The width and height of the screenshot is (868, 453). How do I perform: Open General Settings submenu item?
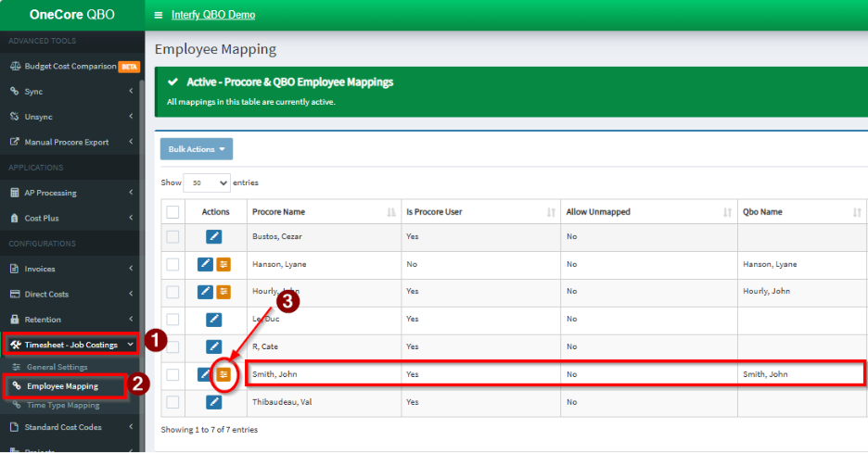click(57, 367)
